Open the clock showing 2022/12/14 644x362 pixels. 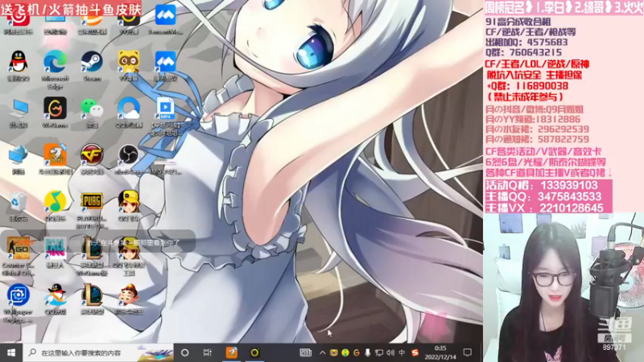coord(440,352)
